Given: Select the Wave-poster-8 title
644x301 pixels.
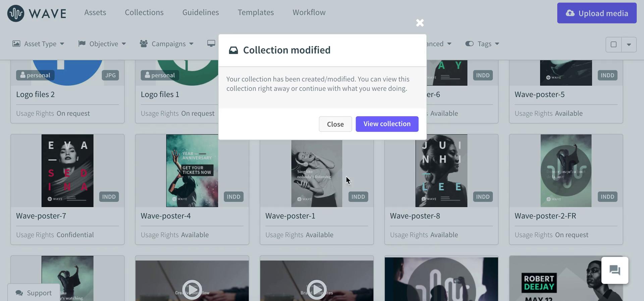Looking at the screenshot, I should coord(415,216).
